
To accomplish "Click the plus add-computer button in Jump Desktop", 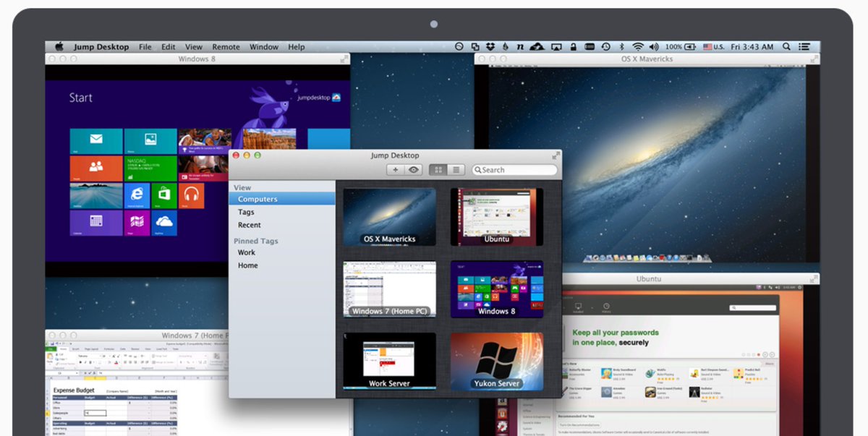I will tap(395, 170).
